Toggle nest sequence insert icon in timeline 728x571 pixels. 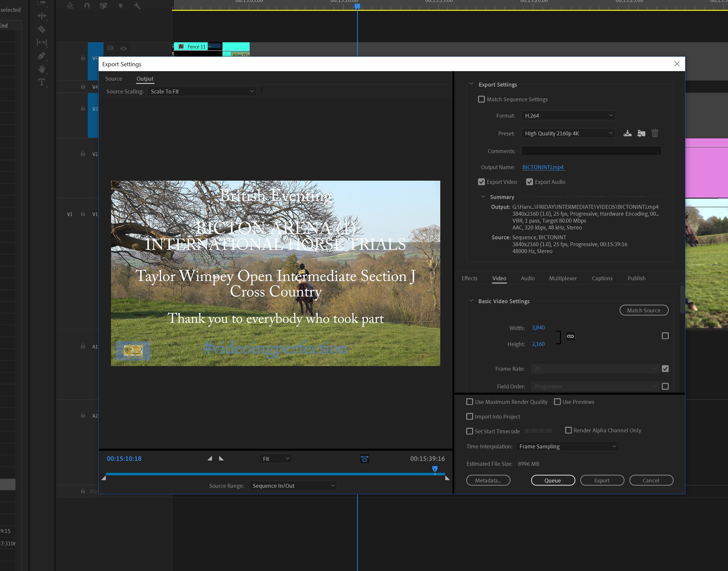click(x=70, y=6)
